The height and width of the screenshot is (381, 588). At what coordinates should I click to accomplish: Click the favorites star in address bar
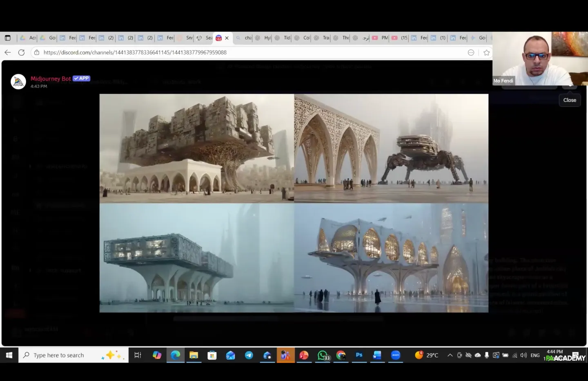(486, 52)
